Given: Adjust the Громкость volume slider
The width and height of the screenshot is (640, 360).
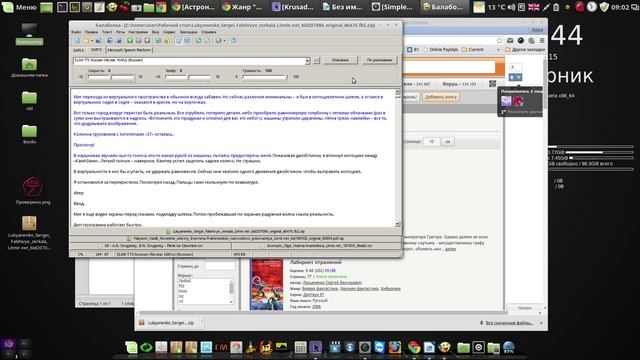Looking at the screenshot, I should click(265, 77).
